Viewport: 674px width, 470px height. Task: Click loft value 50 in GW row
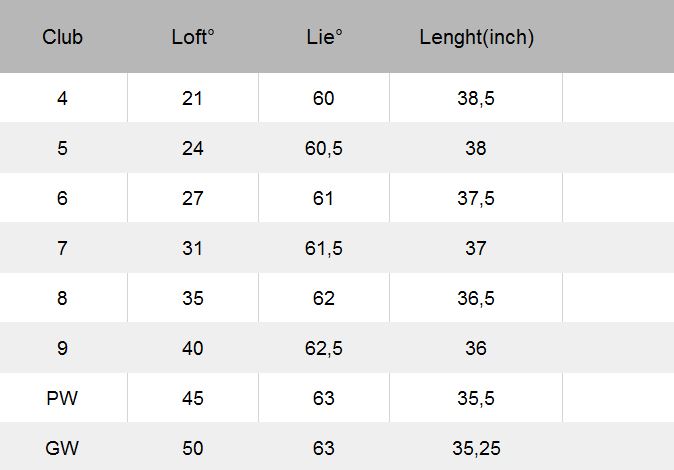pyautogui.click(x=193, y=449)
